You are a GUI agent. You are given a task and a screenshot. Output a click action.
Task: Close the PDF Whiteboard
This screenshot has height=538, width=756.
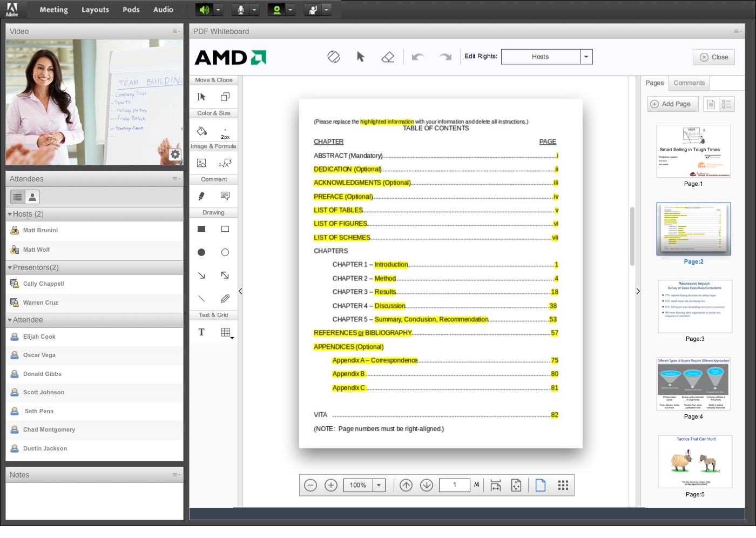pos(714,57)
